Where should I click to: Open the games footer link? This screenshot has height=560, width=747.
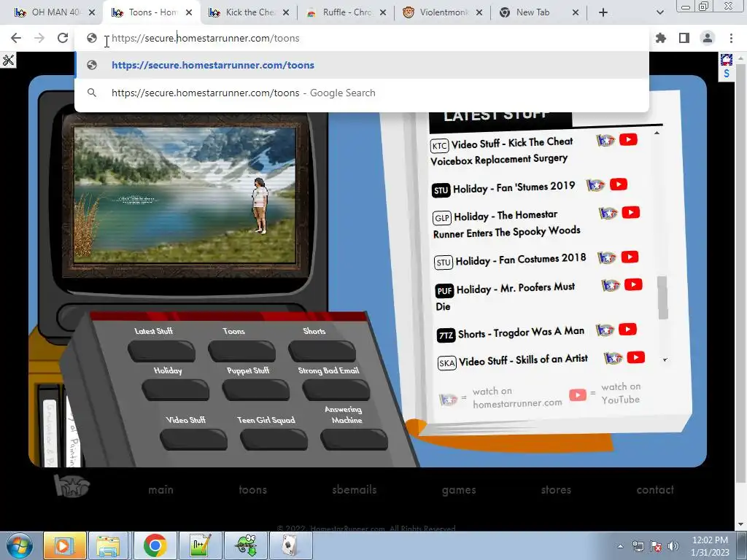click(x=459, y=490)
